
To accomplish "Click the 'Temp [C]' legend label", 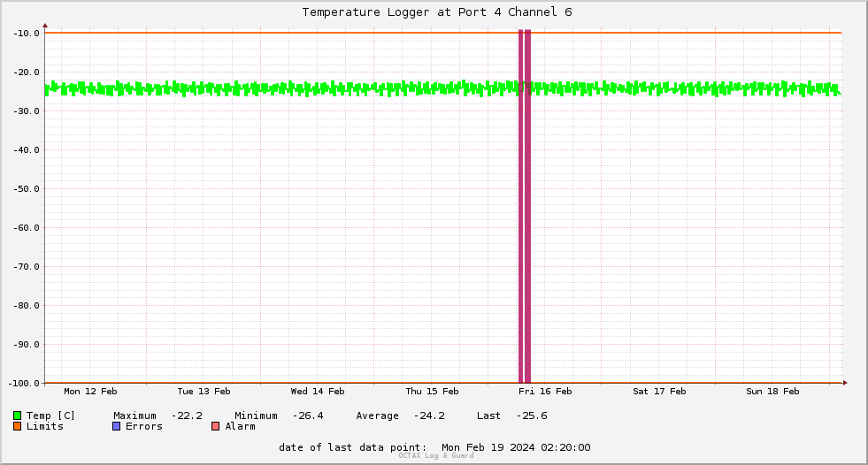I will [x=50, y=415].
